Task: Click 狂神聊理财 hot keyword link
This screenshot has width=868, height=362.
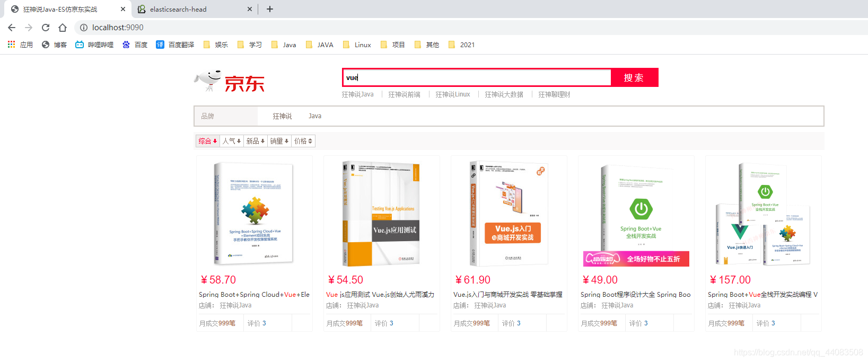Action: pos(554,94)
